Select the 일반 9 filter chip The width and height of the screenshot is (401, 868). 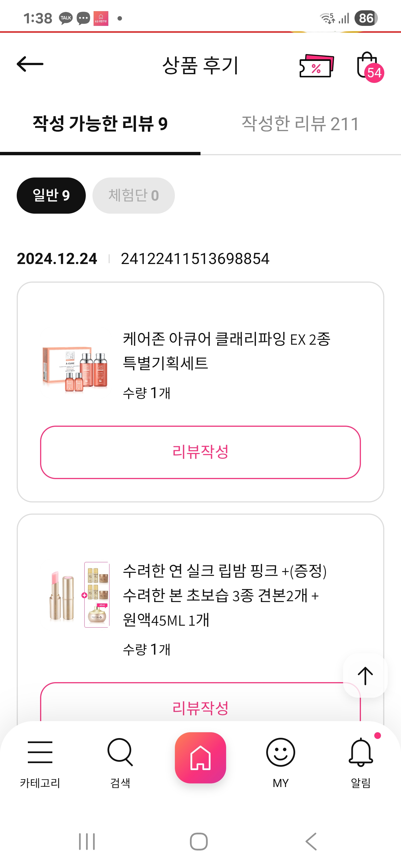51,195
